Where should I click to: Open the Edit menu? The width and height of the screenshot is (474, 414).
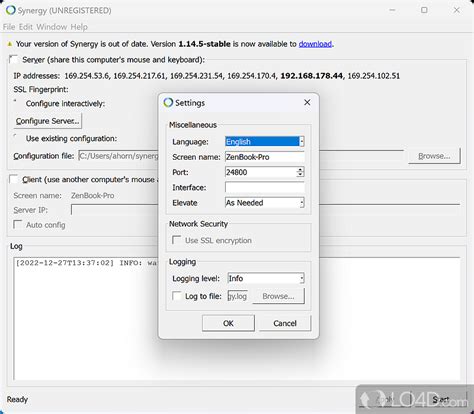pyautogui.click(x=26, y=27)
